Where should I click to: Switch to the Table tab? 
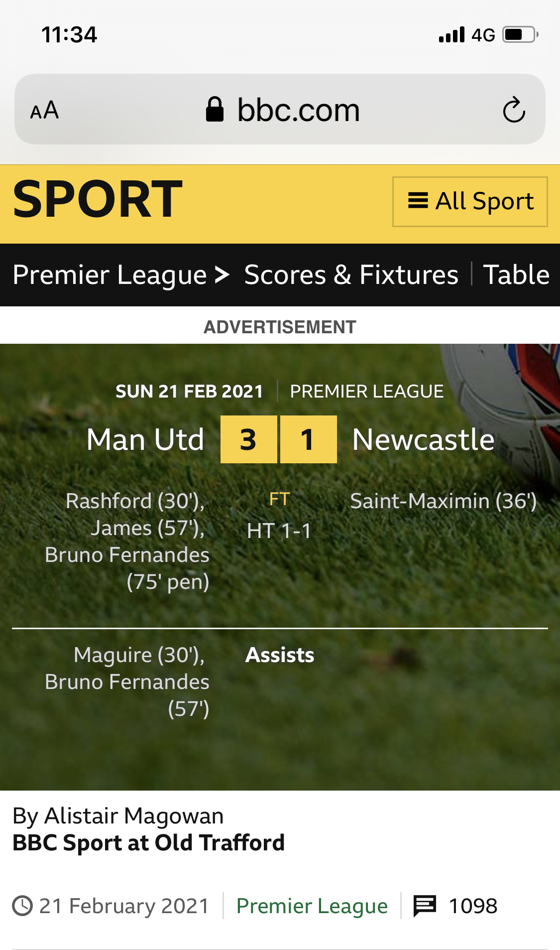tap(516, 274)
